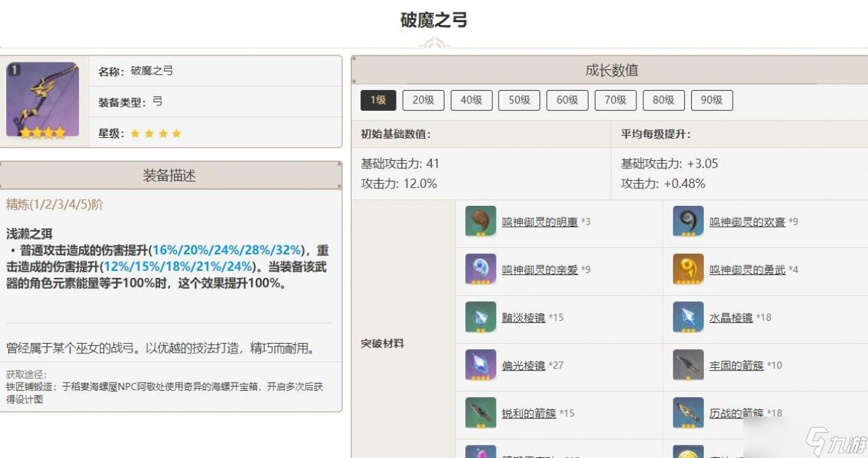Image resolution: width=868 pixels, height=458 pixels.
Task: Switch to the 80级 level tab
Action: coord(663,100)
